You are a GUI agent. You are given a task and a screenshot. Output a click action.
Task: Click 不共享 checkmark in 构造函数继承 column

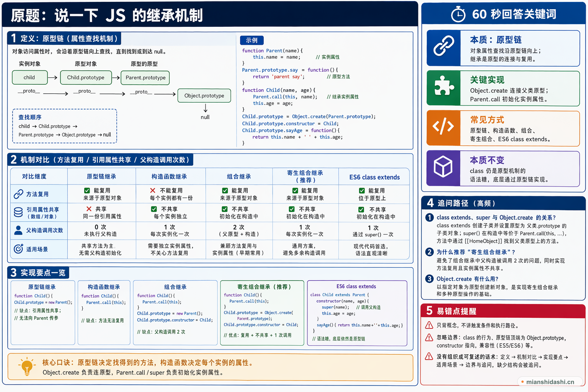[x=154, y=209]
